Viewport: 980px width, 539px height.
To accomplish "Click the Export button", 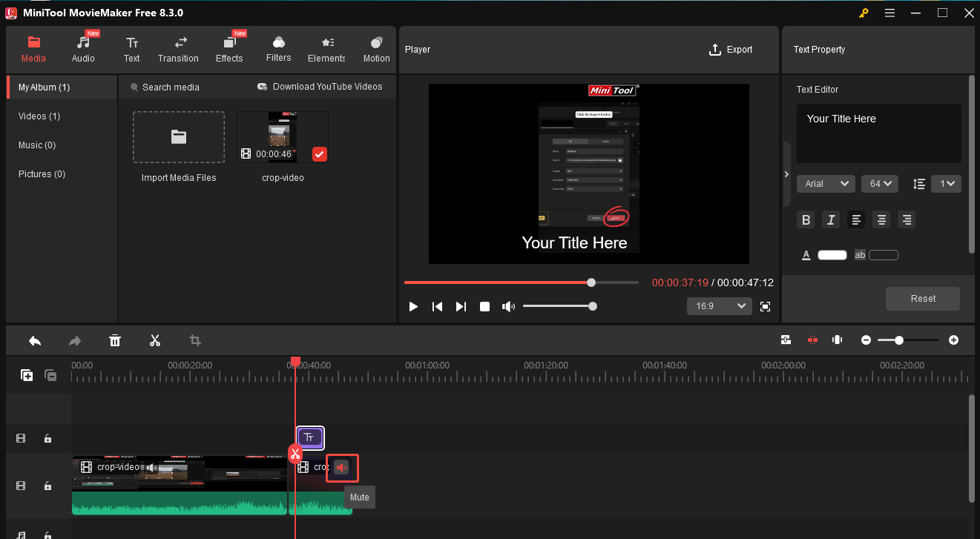I will [731, 50].
